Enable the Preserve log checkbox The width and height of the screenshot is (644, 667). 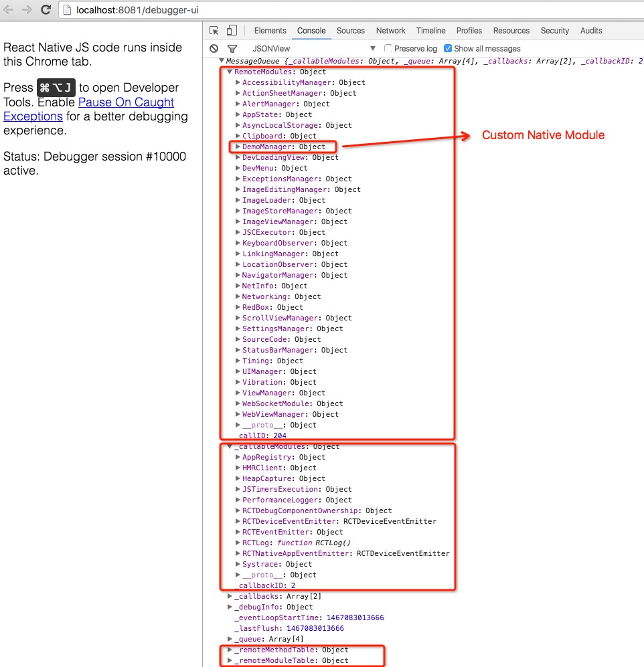388,48
